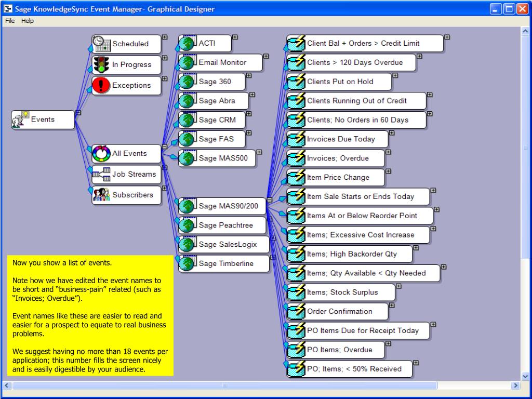The width and height of the screenshot is (532, 399).
Task: Click the vertical scrollbar thumb
Action: pos(525,147)
